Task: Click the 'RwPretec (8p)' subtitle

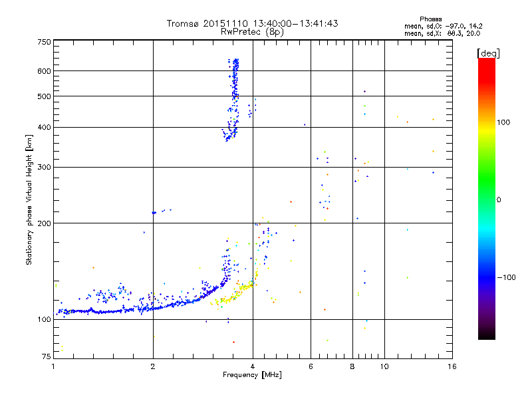Action: coord(252,32)
